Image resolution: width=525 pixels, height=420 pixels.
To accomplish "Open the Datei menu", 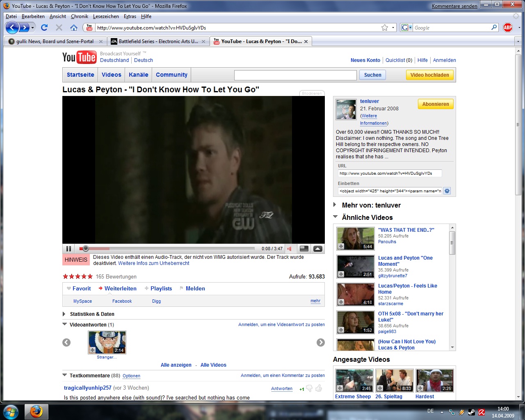I will coord(11,16).
